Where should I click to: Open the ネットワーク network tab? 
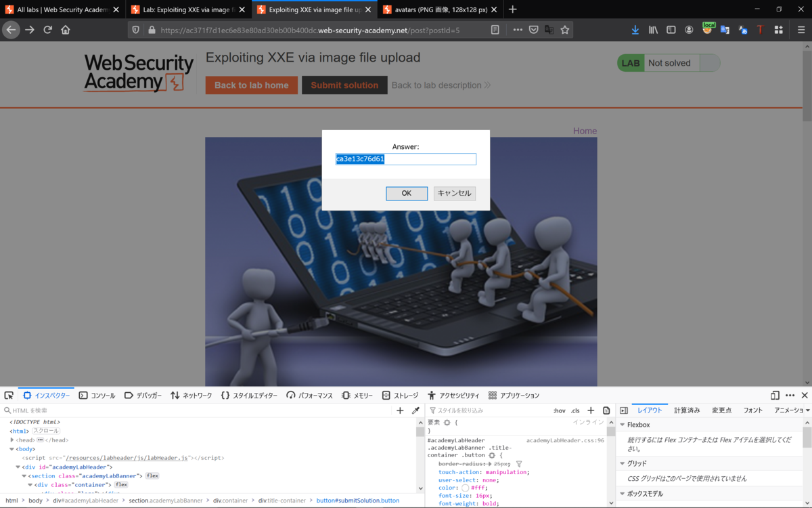pyautogui.click(x=191, y=396)
